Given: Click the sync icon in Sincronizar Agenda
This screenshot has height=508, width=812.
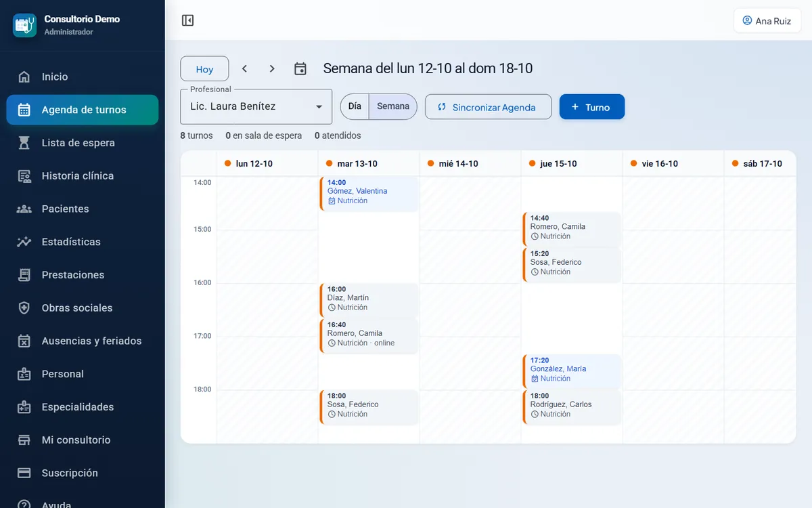Looking at the screenshot, I should click(442, 107).
